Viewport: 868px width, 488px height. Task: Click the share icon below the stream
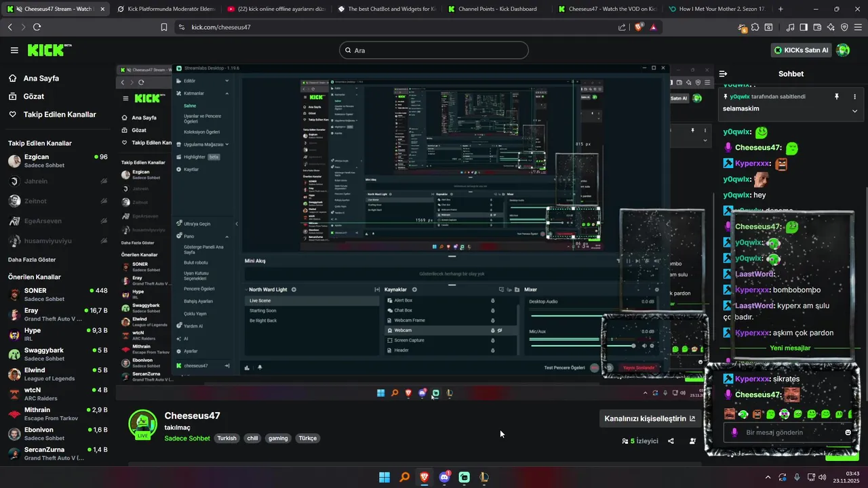671,441
